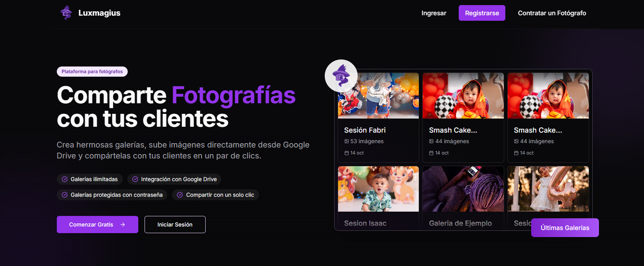Click the Plataforma para fotógrafos badge
Image resolution: width=644 pixels, height=266 pixels.
pyautogui.click(x=92, y=72)
